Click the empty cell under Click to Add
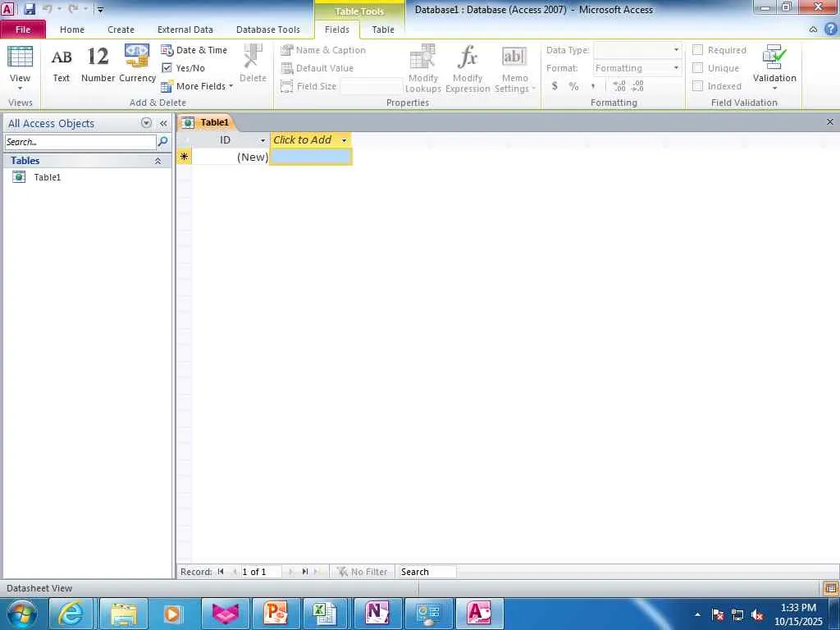Image resolution: width=840 pixels, height=630 pixels. [x=311, y=157]
